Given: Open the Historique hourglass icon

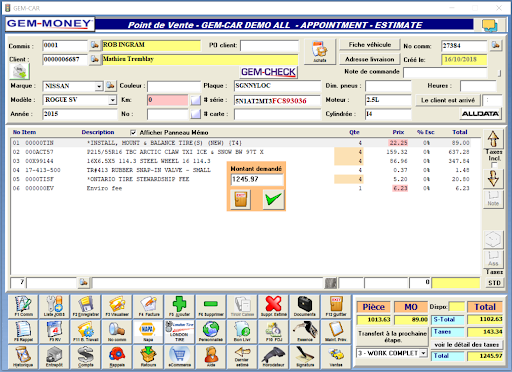Looking at the screenshot, I should [23, 356].
